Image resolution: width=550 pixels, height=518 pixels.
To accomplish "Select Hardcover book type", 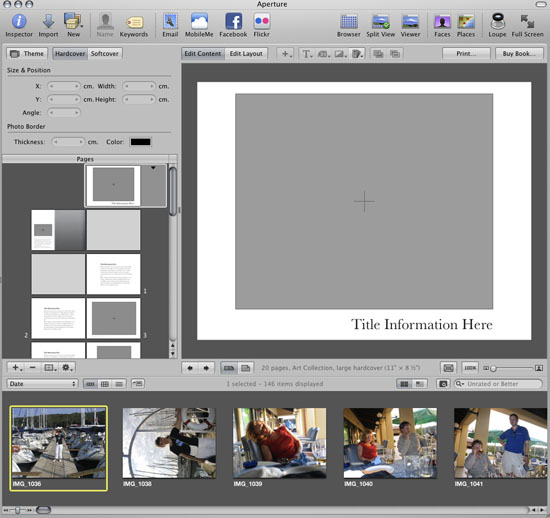I will tap(70, 54).
